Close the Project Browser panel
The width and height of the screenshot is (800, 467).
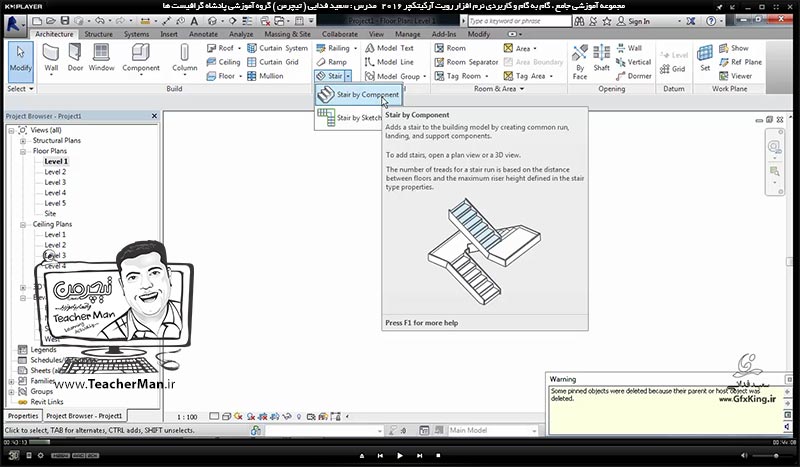pyautogui.click(x=154, y=116)
